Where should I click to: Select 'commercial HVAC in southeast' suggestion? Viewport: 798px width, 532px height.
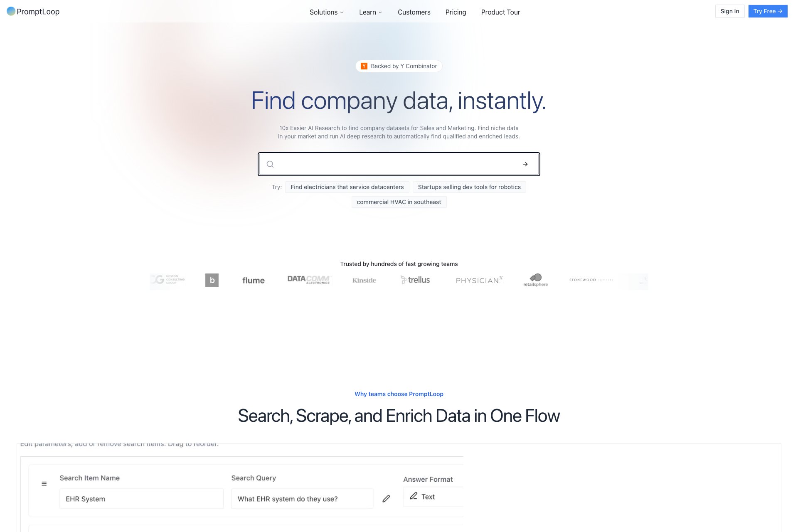(399, 202)
